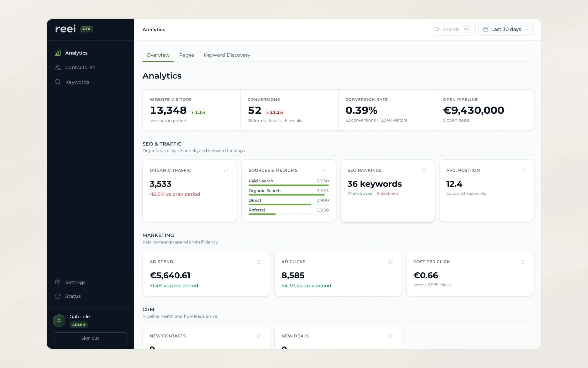
Task: Select the Keywords magnifier icon in sidebar
Action: 58,82
